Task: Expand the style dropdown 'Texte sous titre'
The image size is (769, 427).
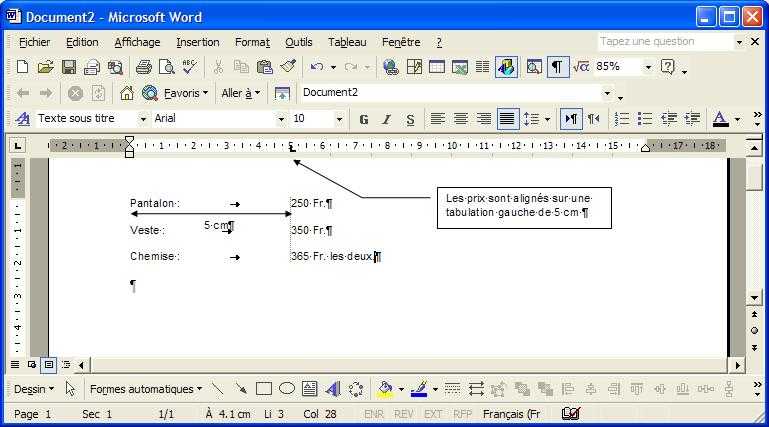Action: tap(143, 119)
